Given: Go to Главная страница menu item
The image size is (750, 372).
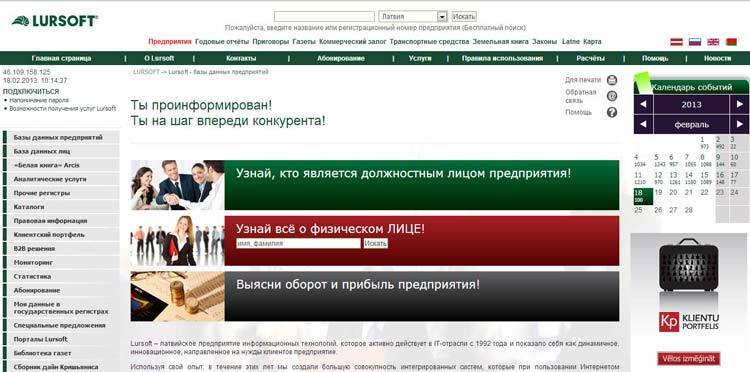Looking at the screenshot, I should tap(61, 58).
